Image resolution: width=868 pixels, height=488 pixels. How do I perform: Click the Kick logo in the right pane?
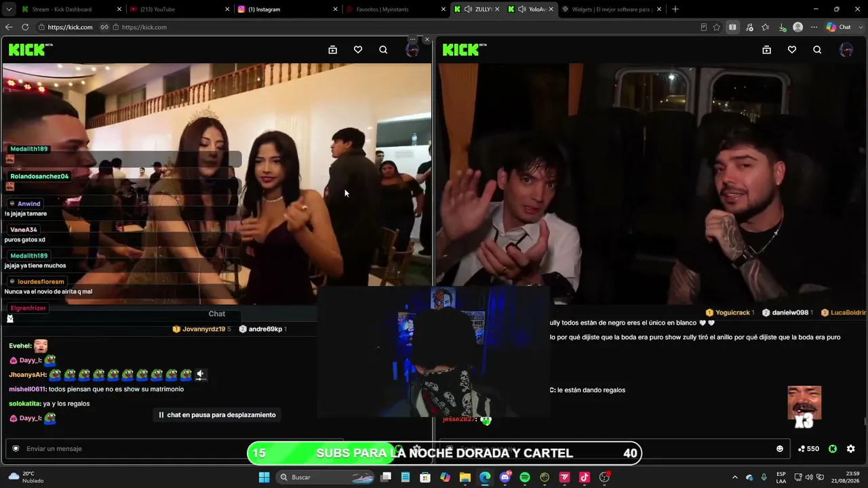coord(465,49)
